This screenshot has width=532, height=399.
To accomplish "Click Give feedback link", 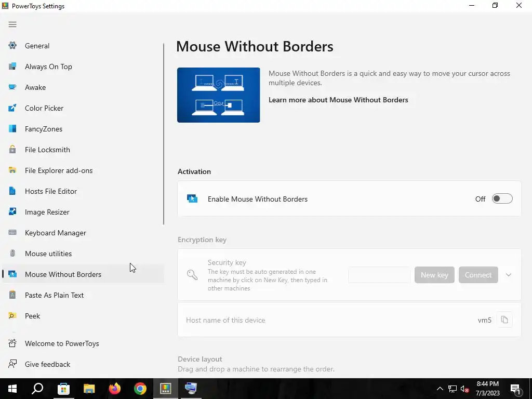I will 83,364.
